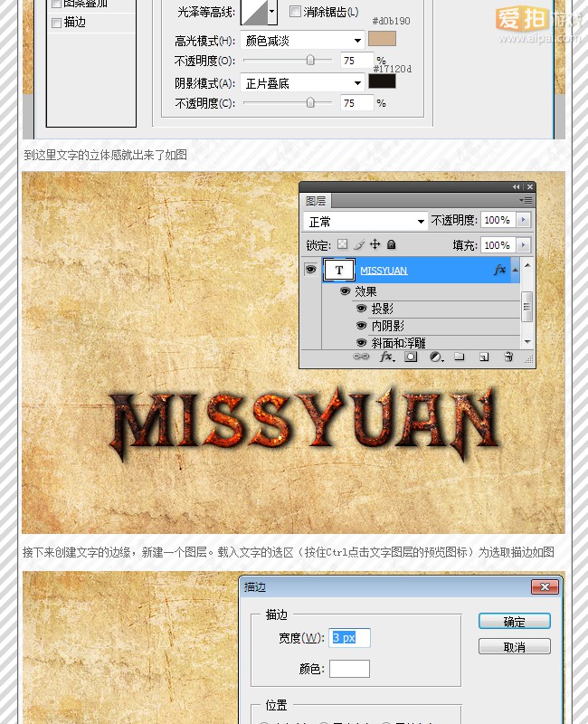Click the link layers icon in Layers panel
The image size is (588, 724).
[x=361, y=357]
